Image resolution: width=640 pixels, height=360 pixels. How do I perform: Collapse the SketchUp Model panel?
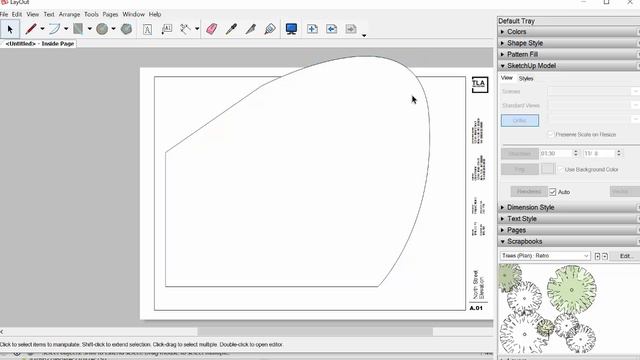point(569,66)
